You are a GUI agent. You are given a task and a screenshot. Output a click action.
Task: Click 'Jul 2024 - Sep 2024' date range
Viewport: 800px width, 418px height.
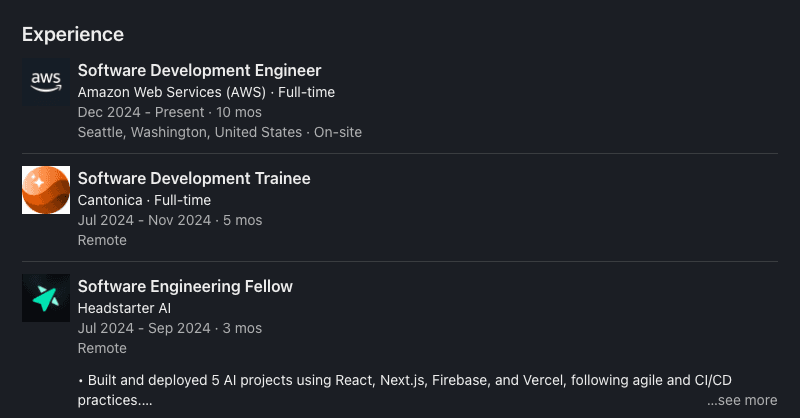(144, 328)
